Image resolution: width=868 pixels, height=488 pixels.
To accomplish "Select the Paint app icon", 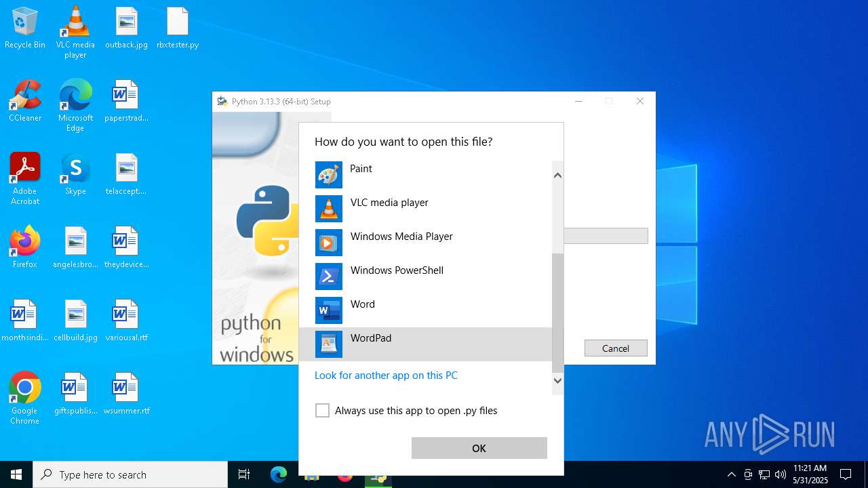I will (329, 175).
